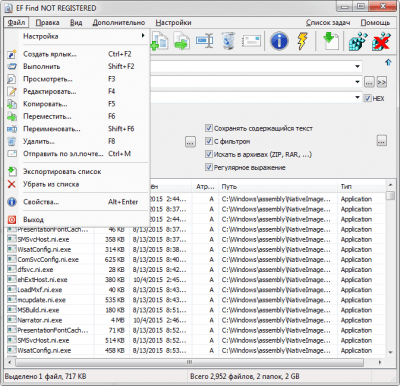Toggle the С фильтром checkbox

click(x=209, y=141)
